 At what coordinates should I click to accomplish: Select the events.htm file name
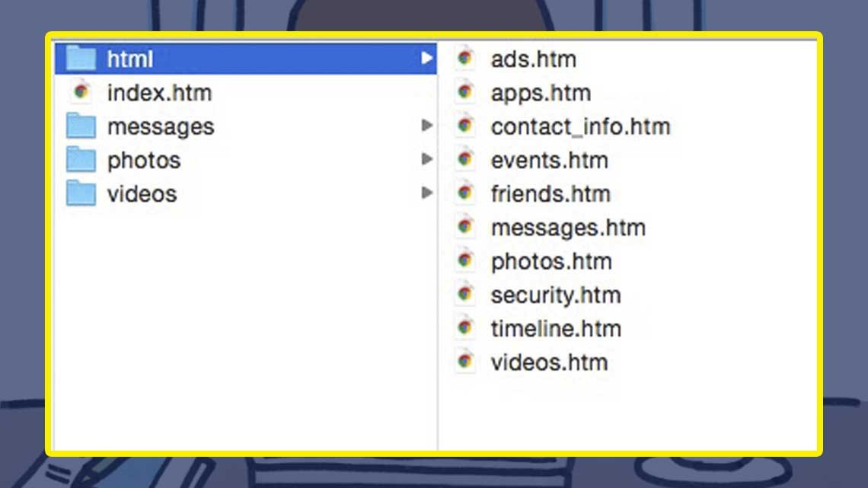549,161
